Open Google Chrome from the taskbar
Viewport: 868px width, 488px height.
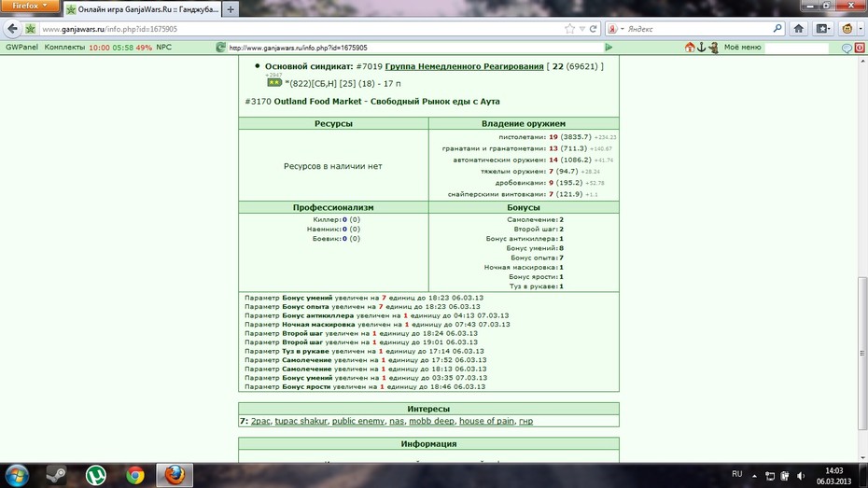click(x=135, y=475)
